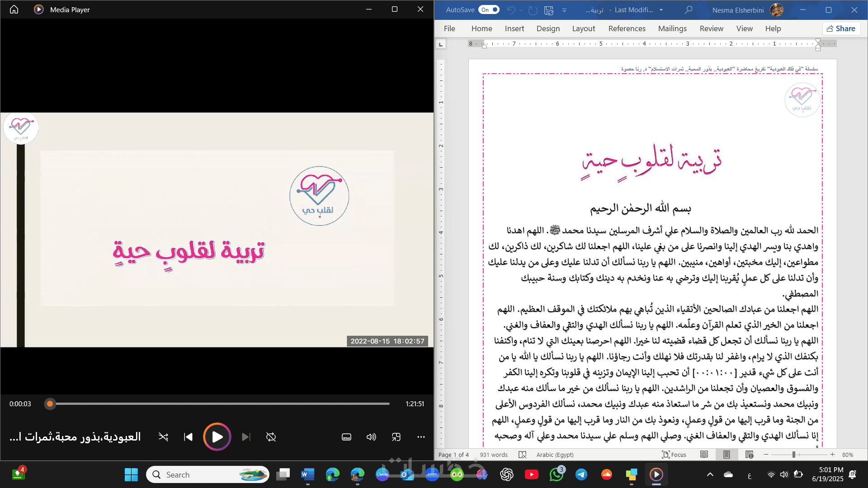Open the References ribbon tab

(x=627, y=28)
